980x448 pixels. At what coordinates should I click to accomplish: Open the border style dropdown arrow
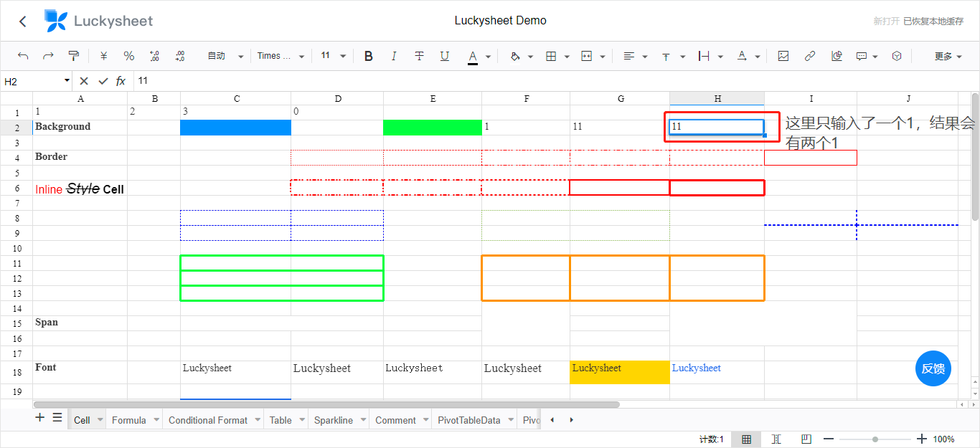[x=567, y=57]
